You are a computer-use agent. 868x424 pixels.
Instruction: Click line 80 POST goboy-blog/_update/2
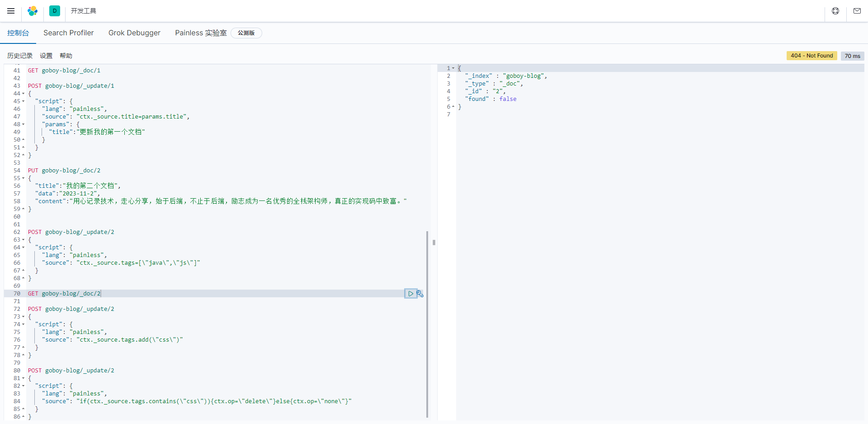point(71,371)
